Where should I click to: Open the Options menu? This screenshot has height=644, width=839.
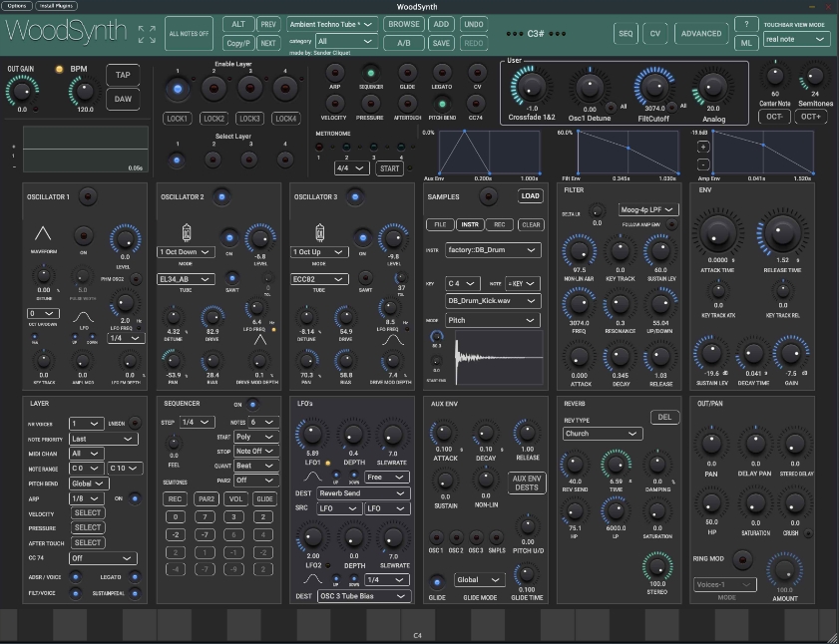[x=17, y=6]
